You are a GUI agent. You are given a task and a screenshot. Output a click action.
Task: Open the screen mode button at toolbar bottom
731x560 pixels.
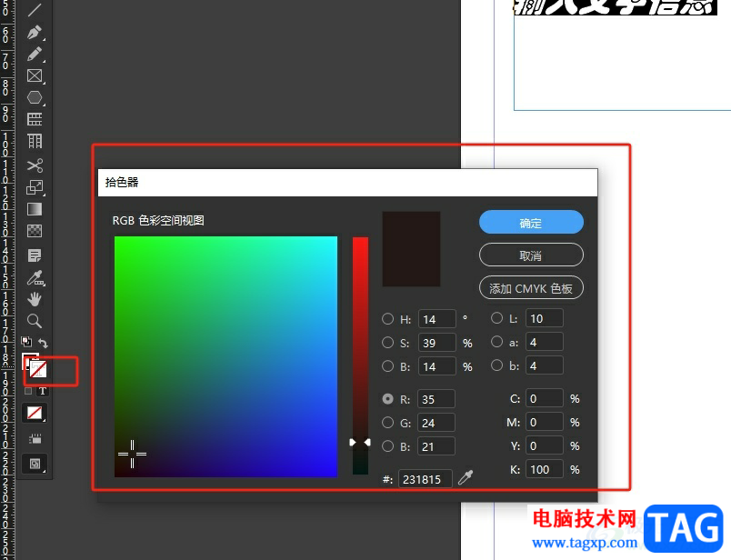point(35,464)
